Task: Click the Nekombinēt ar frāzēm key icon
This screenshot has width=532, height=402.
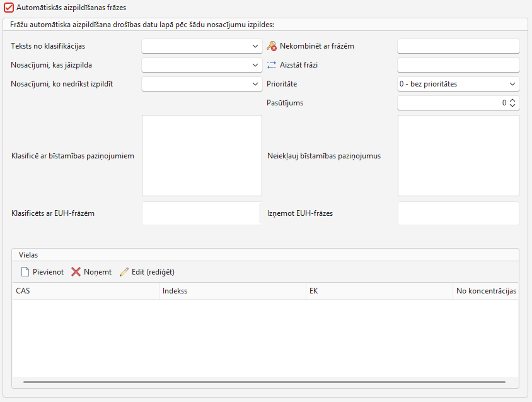Action: (272, 46)
